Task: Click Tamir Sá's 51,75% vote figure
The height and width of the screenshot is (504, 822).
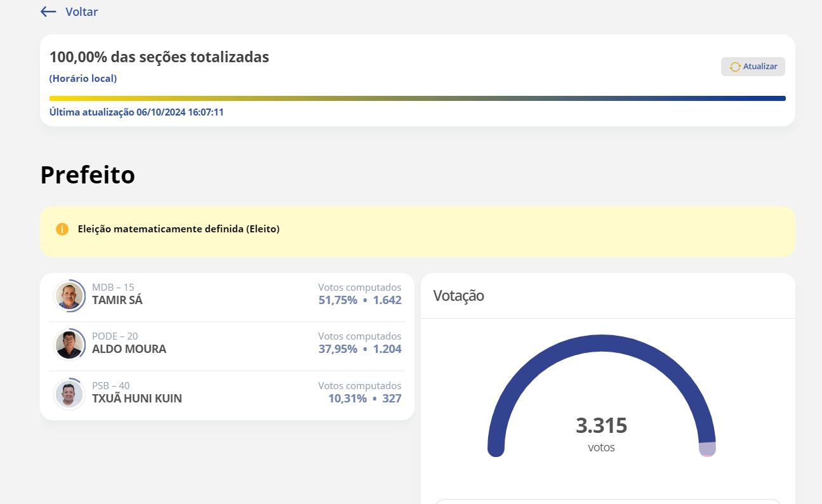Action: pyautogui.click(x=338, y=300)
